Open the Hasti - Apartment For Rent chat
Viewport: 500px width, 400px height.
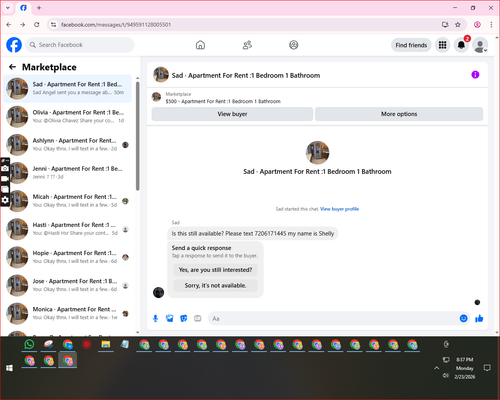[x=67, y=229]
